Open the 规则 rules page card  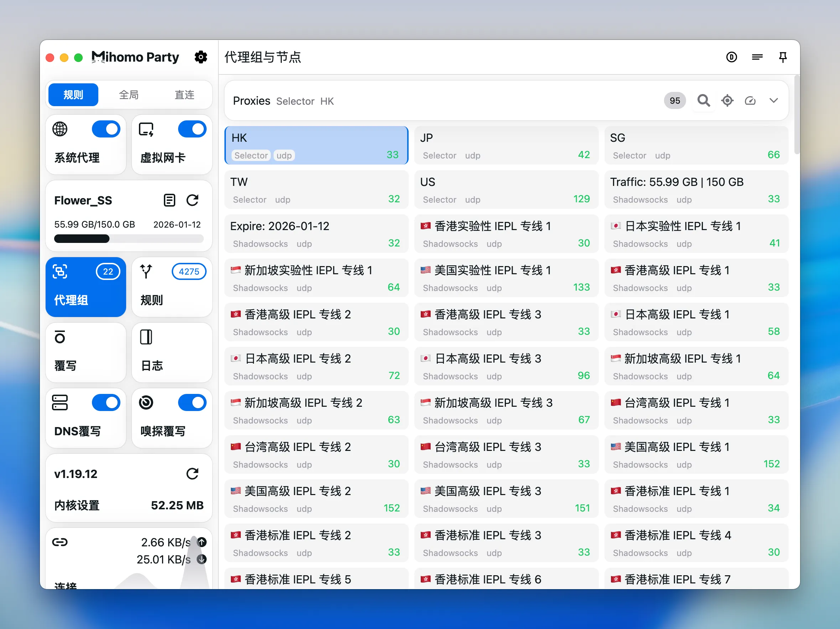tap(172, 287)
